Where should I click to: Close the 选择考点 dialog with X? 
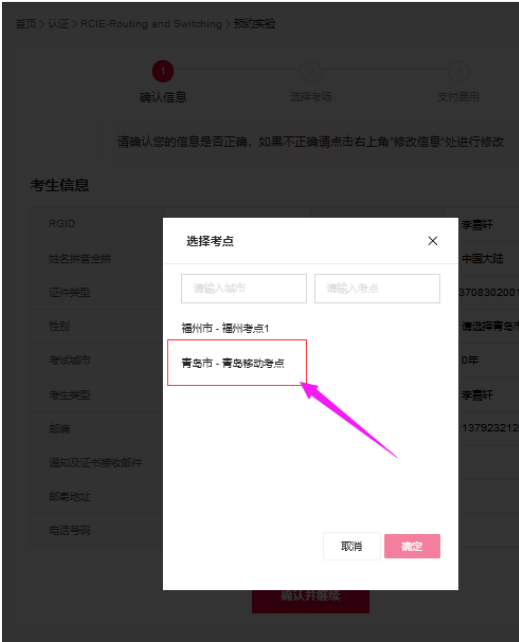[433, 241]
